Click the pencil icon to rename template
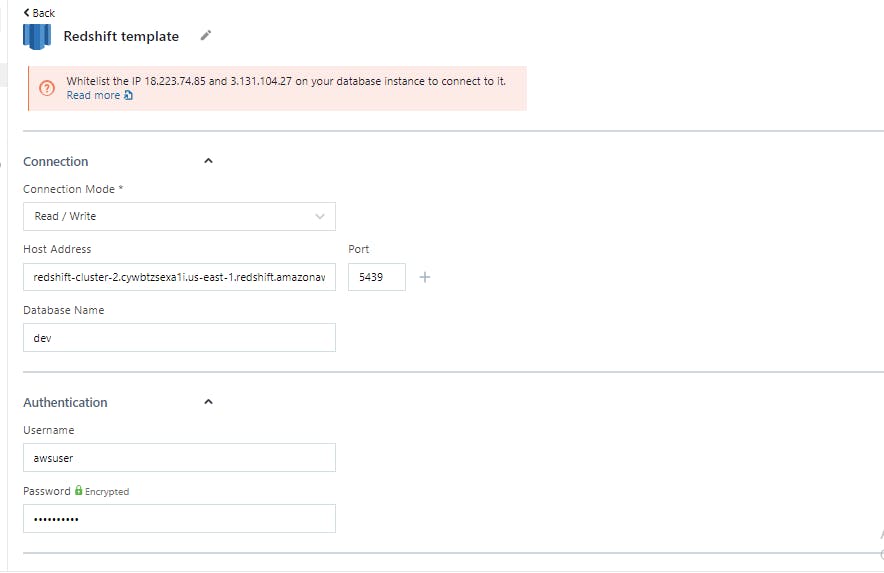Viewport: 884px width, 573px height. pos(206,35)
